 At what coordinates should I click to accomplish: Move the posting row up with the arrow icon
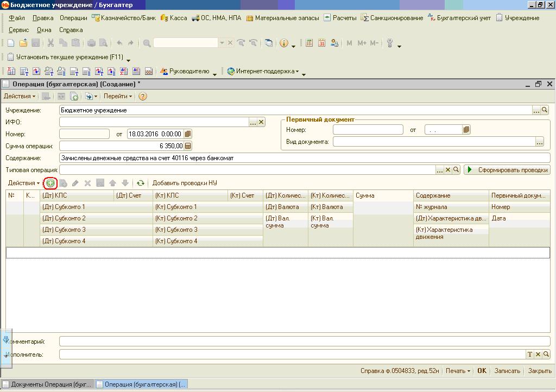pyautogui.click(x=113, y=183)
